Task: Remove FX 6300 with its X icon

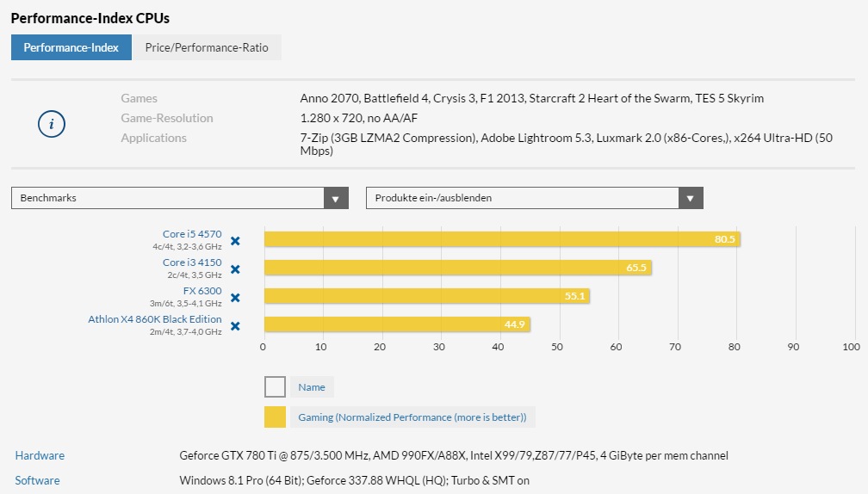Action: pyautogui.click(x=235, y=298)
